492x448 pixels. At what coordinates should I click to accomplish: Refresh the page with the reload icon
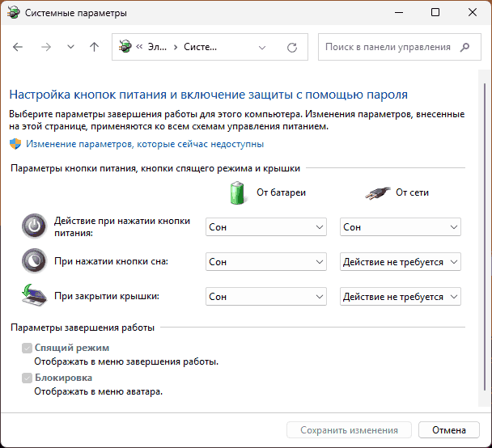point(292,48)
